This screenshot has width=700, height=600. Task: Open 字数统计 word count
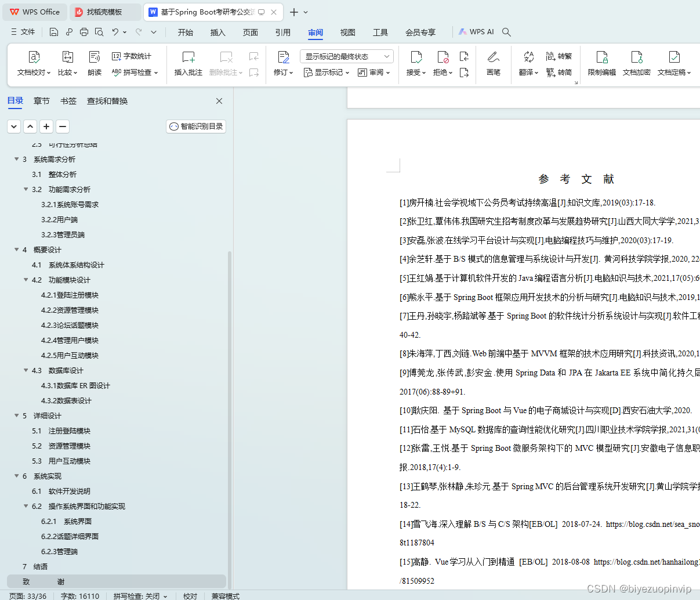(x=132, y=56)
